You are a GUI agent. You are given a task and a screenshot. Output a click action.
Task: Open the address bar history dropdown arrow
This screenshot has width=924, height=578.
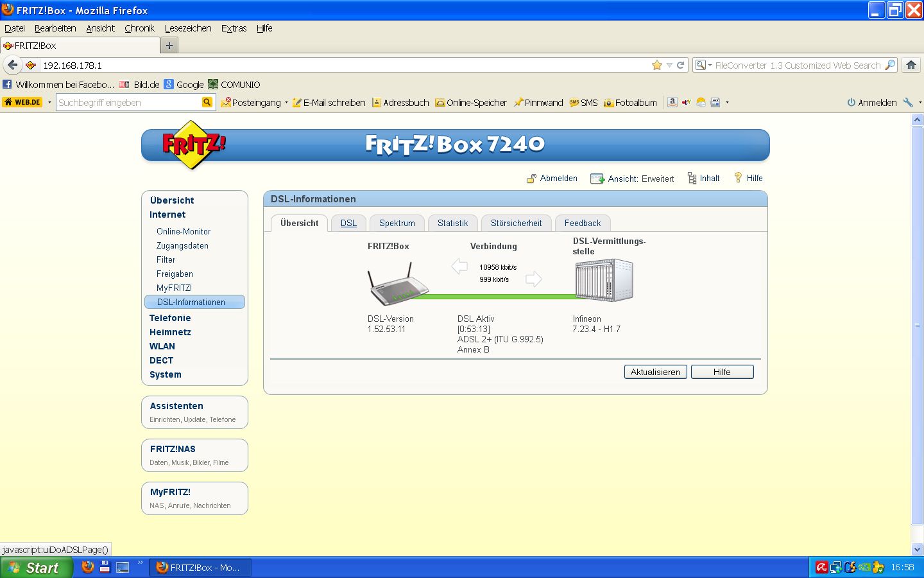(669, 65)
